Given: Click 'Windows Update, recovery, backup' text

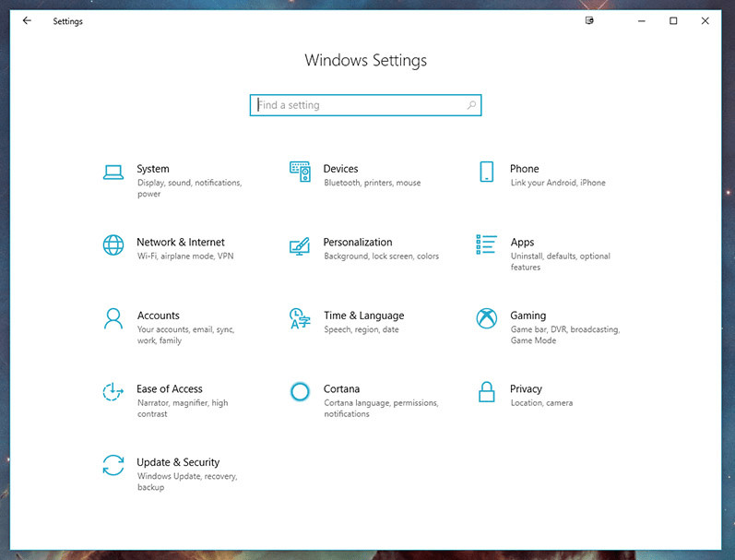Looking at the screenshot, I should point(187,482).
